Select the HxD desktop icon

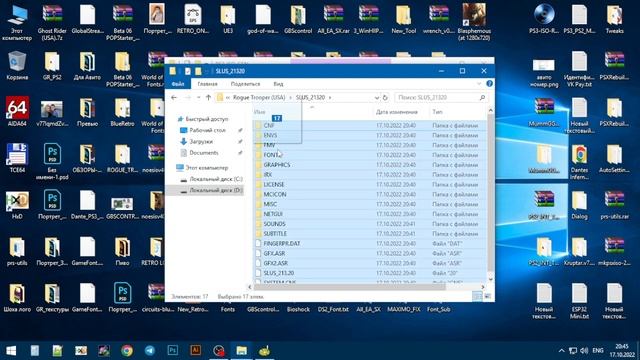(17, 205)
